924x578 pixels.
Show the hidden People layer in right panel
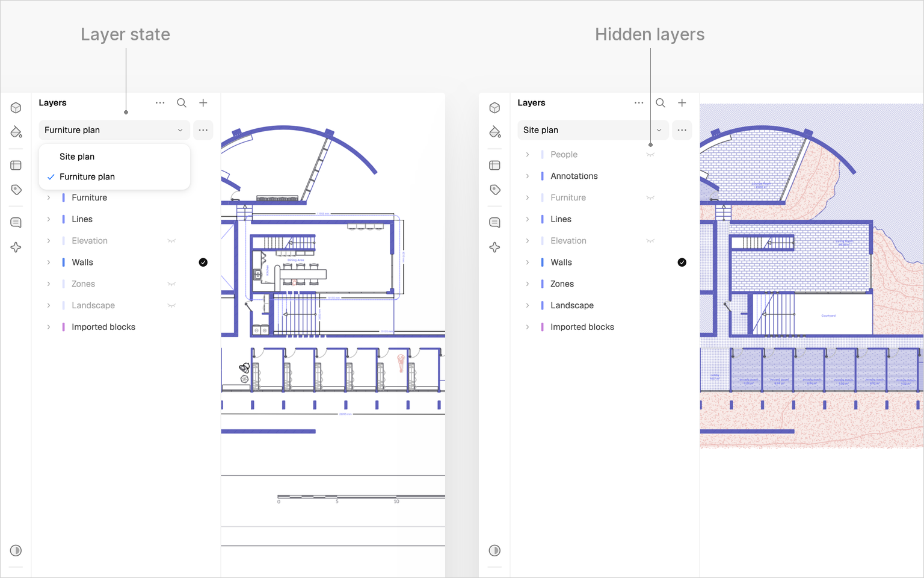650,155
